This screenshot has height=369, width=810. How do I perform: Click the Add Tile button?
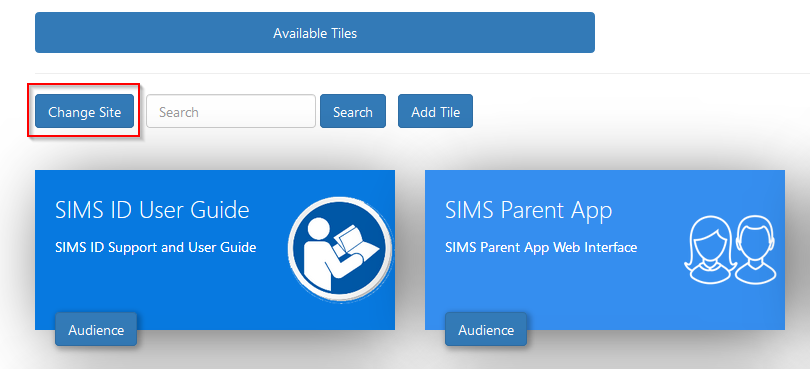[435, 111]
